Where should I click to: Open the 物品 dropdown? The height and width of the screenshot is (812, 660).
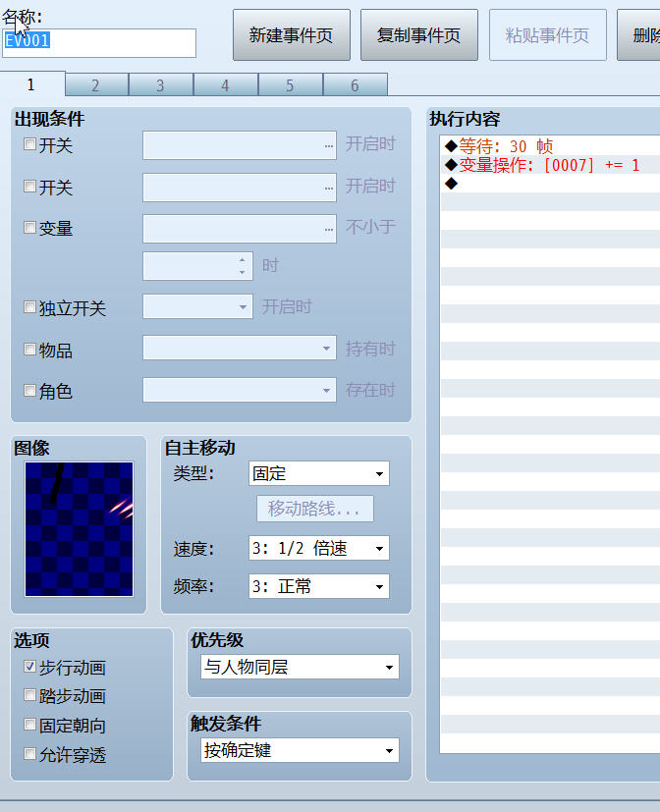click(240, 348)
